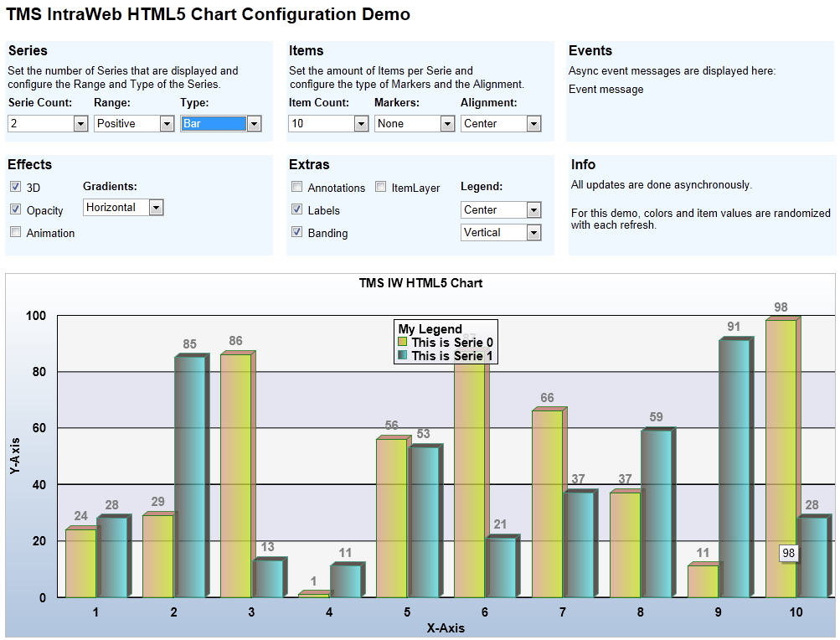Click the Serie 1 legend color swatch
Image resolution: width=840 pixels, height=640 pixels.
coord(403,355)
